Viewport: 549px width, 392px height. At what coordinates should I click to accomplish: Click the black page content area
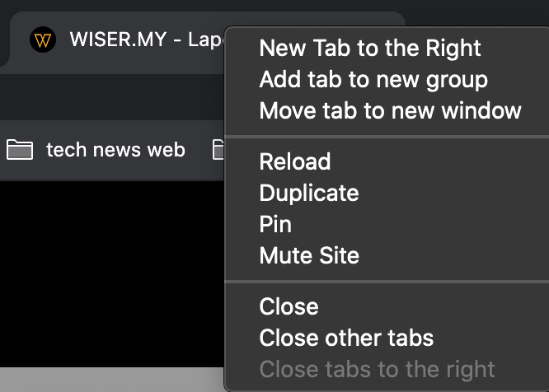112,273
